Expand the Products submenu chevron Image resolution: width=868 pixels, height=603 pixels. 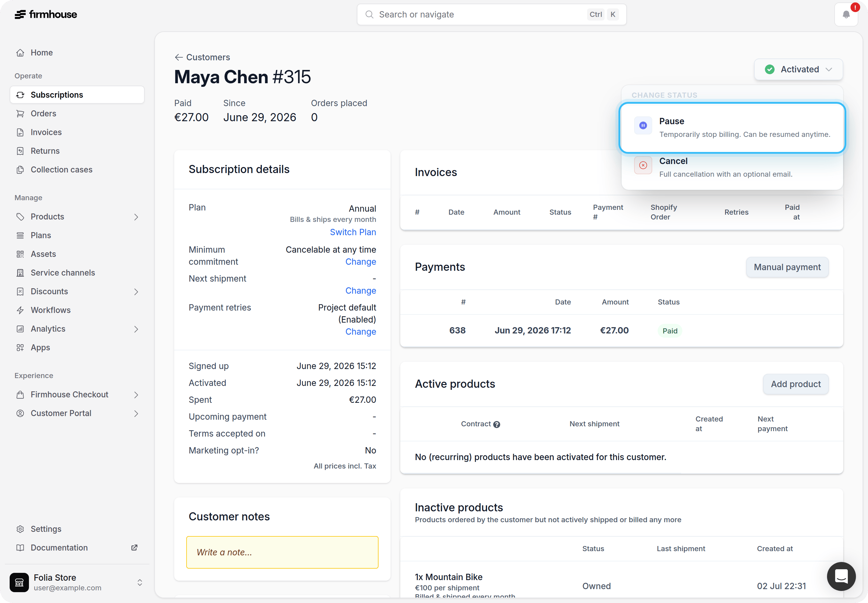136,217
